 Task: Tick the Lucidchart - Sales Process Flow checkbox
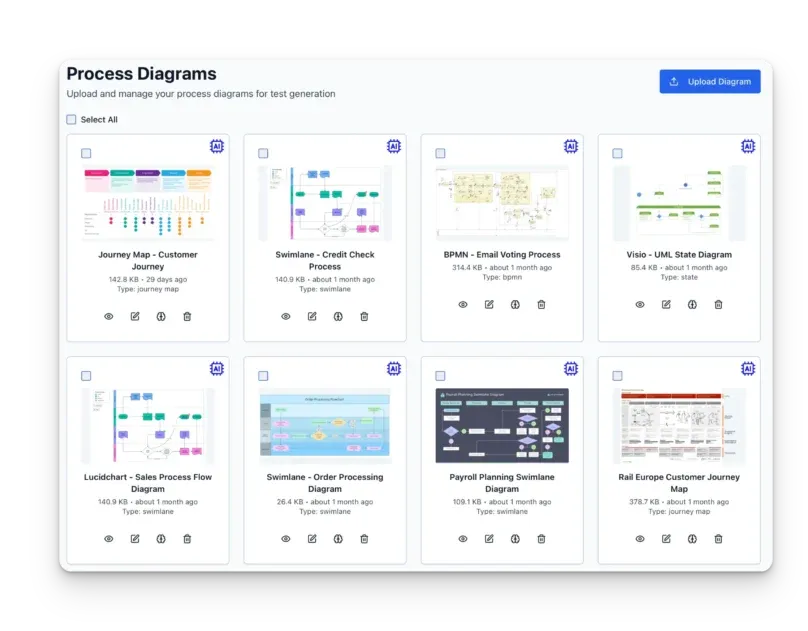click(86, 376)
